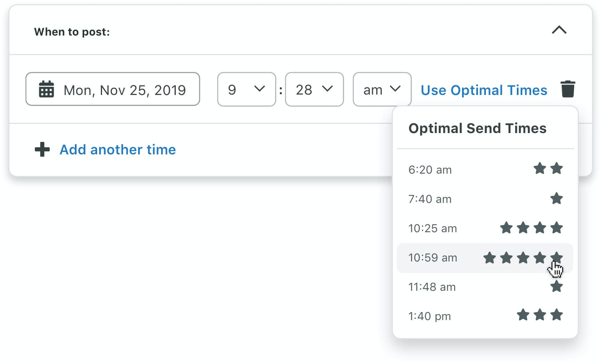Screen dimensions: 601x364
Task: Click the third star next to 1:40 pm
Action: coord(556,315)
